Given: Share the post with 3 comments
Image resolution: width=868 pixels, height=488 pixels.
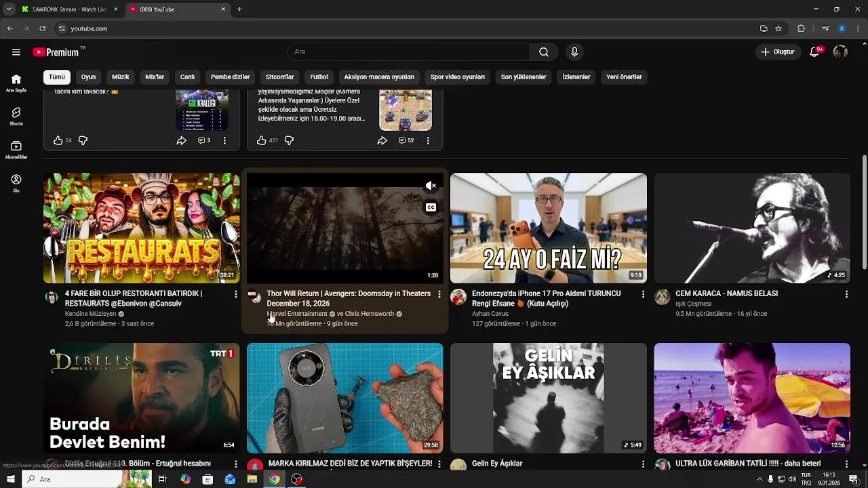Looking at the screenshot, I should tap(181, 140).
